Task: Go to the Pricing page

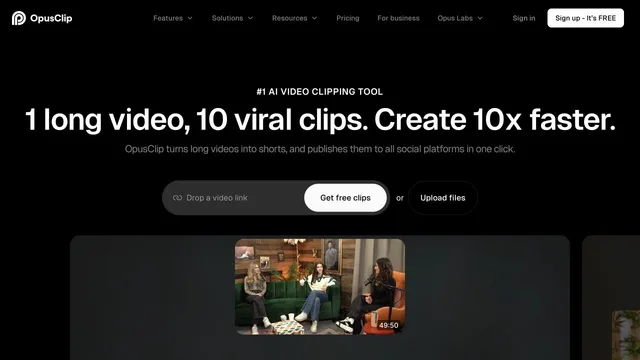Action: 348,18
